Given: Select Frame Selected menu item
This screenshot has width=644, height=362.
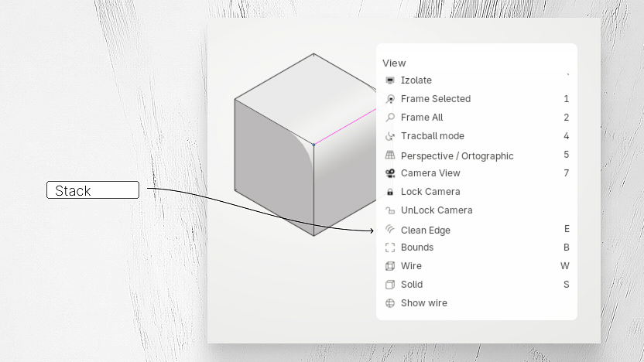Looking at the screenshot, I should click(477, 99).
